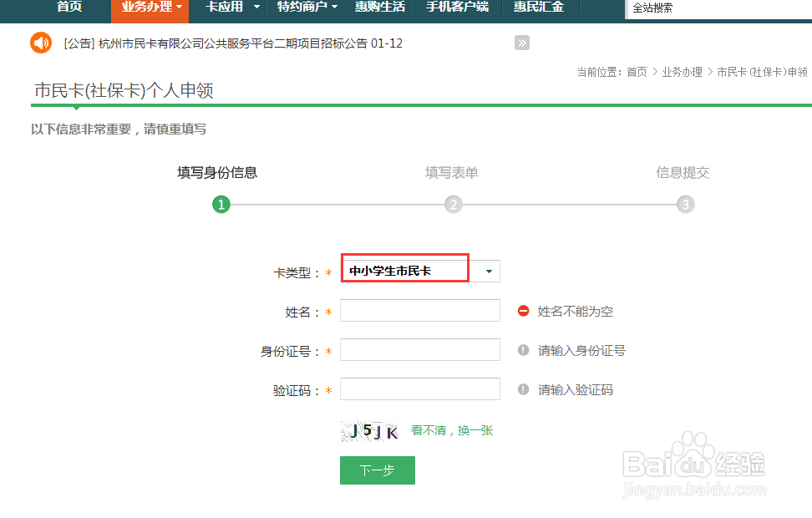Click step 1 circle in progress indicator
This screenshot has width=812, height=518.
(x=221, y=205)
